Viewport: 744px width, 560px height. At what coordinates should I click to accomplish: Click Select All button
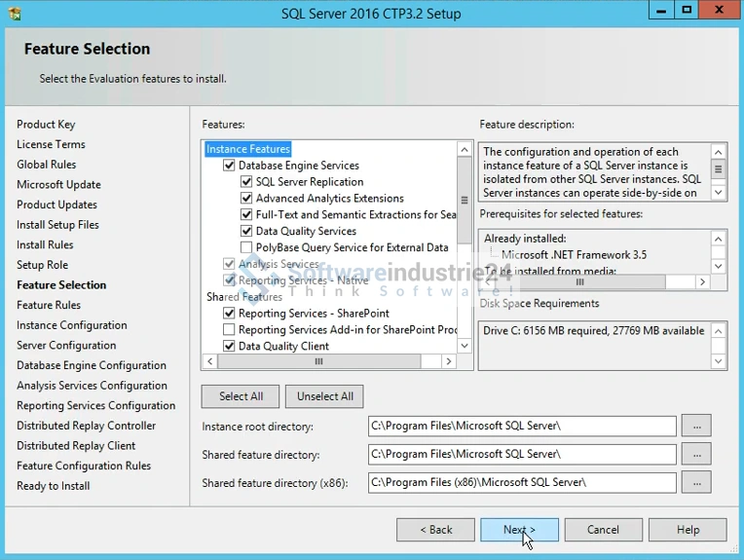point(241,396)
